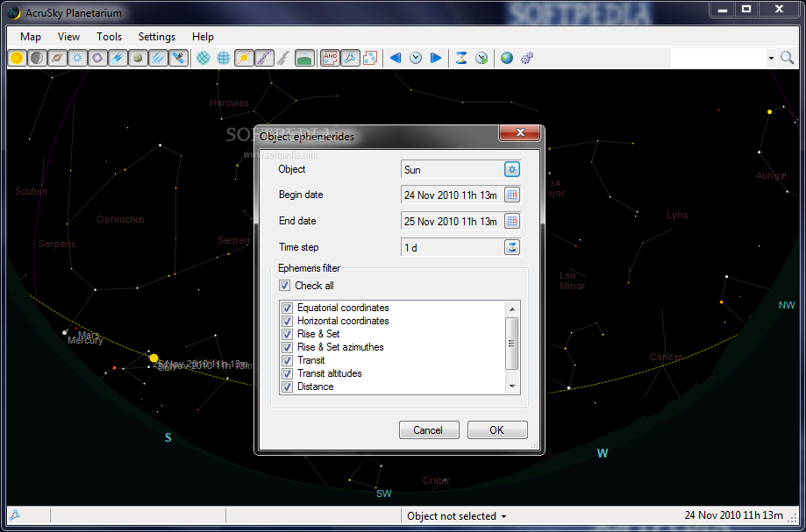Open the object picker button beside Sun
Screen dimensions: 806x532
(512, 169)
